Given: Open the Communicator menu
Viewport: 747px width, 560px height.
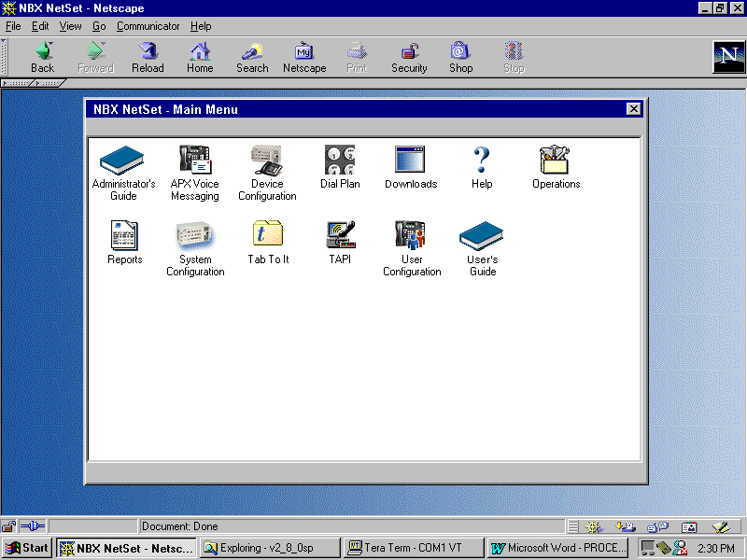Looking at the screenshot, I should click(148, 26).
